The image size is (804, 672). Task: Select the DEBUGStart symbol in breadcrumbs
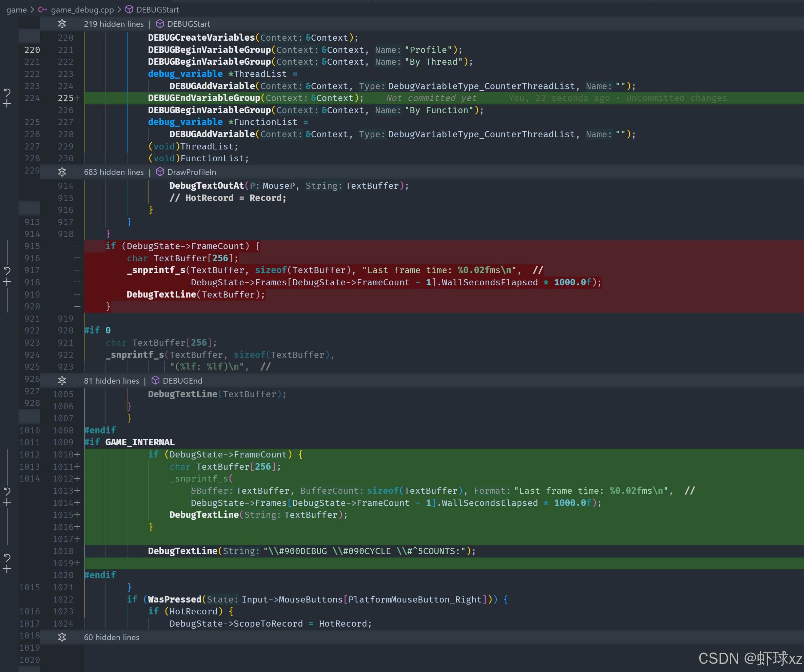(157, 9)
